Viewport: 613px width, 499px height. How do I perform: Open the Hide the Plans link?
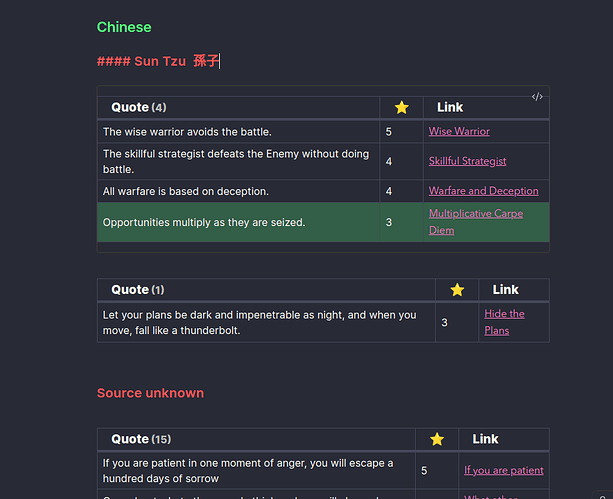(x=504, y=322)
